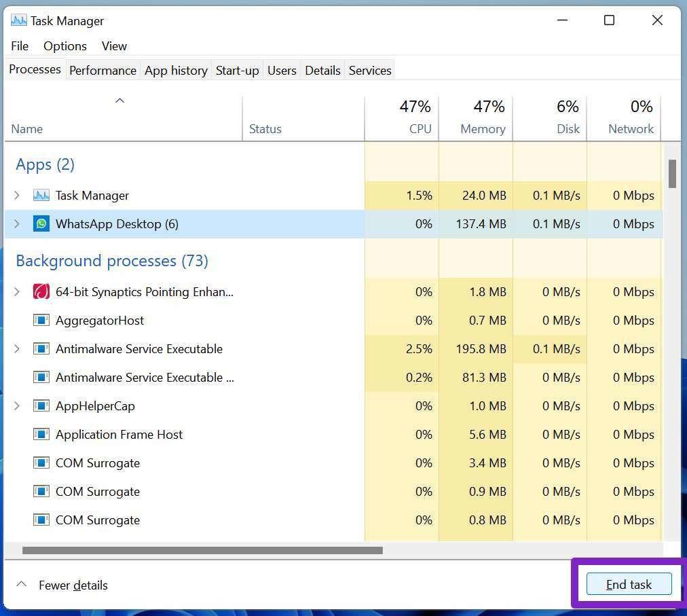Expand the Task Manager app entry

[17, 196]
